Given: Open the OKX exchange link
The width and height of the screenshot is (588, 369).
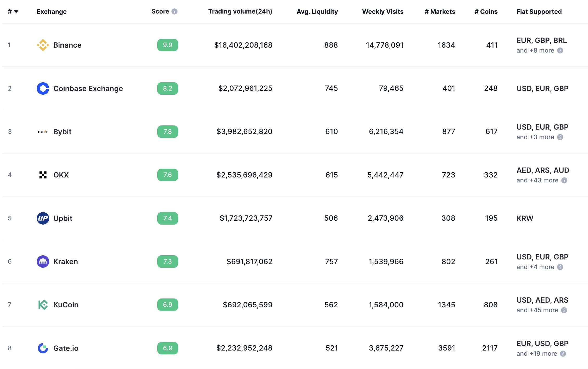Looking at the screenshot, I should (61, 175).
